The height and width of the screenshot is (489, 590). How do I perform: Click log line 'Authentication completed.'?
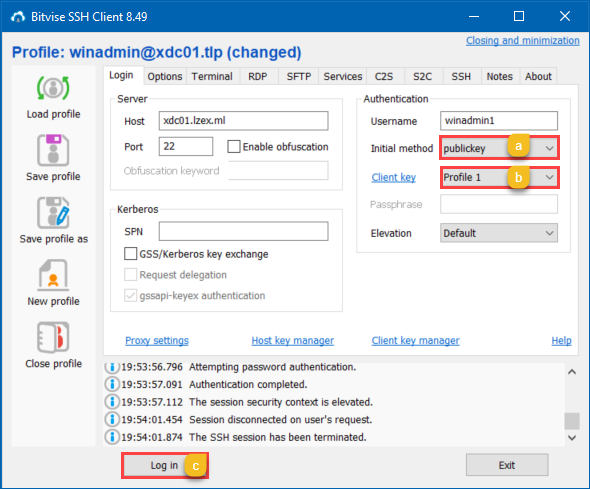pos(248,384)
